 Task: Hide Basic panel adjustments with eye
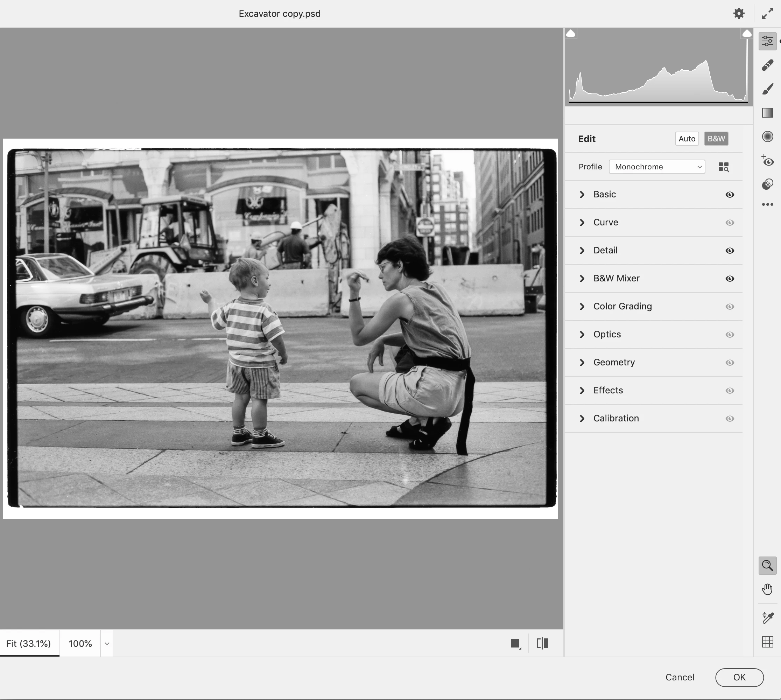pyautogui.click(x=730, y=195)
